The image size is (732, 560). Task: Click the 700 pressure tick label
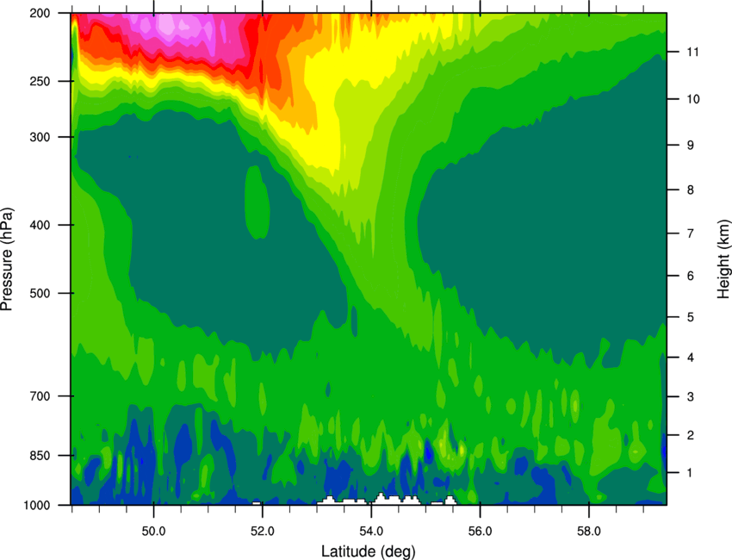[40, 395]
